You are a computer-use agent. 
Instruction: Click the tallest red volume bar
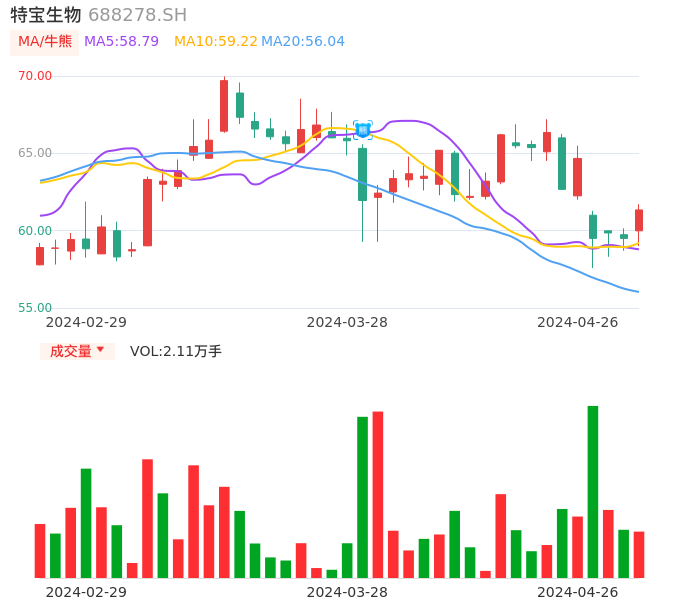click(378, 494)
